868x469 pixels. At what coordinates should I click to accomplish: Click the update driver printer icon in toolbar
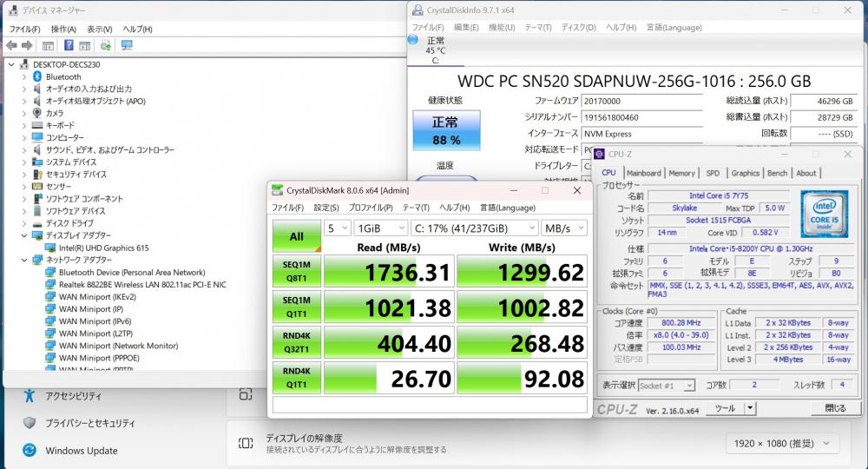[x=106, y=45]
